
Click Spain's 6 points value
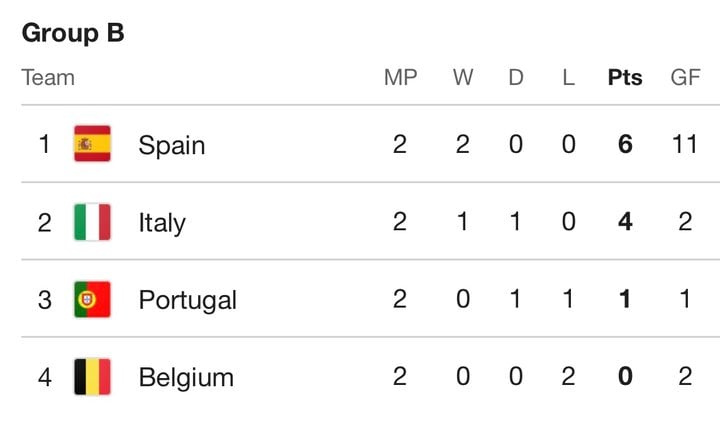click(x=625, y=144)
